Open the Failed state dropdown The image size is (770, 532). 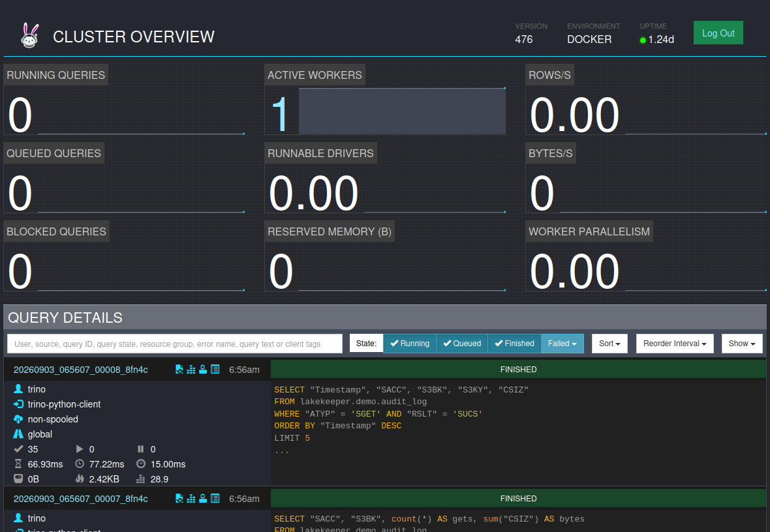coord(562,344)
